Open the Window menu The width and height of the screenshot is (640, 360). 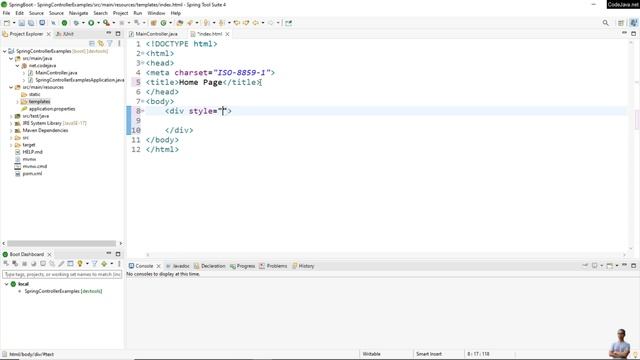(156, 13)
